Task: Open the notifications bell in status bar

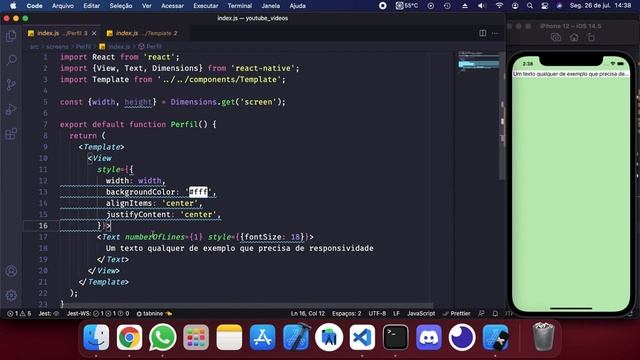Action: (495, 313)
